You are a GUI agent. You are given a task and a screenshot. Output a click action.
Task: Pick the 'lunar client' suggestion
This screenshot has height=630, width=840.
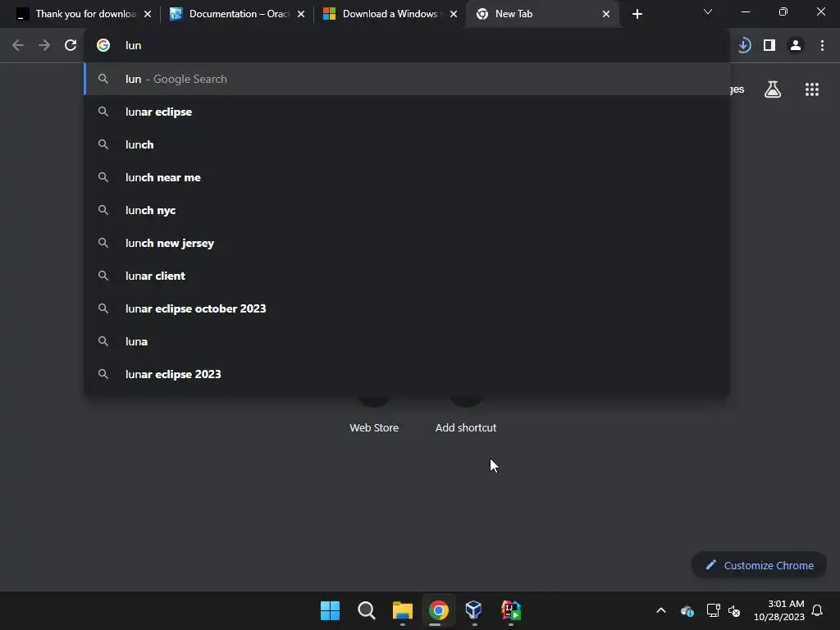(407, 276)
